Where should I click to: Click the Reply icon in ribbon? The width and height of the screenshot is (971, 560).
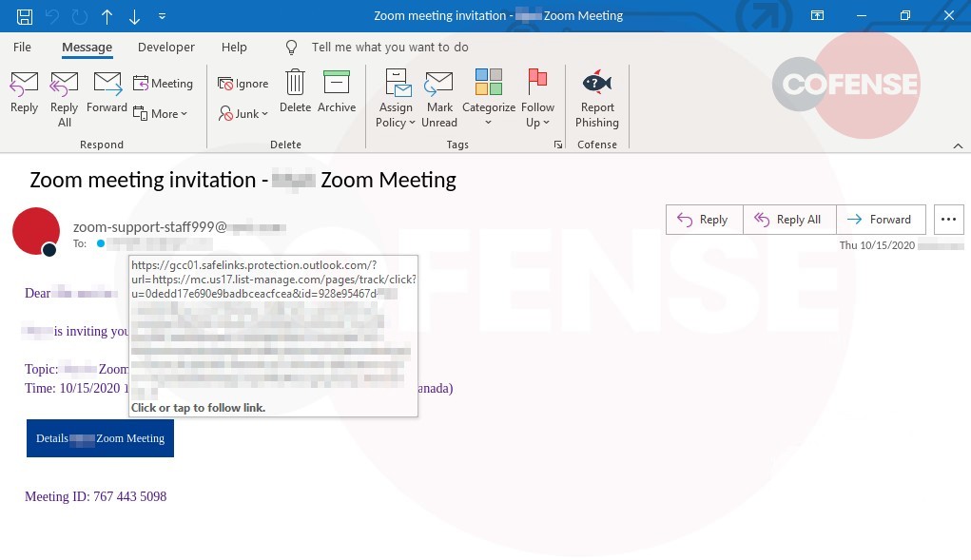24,93
